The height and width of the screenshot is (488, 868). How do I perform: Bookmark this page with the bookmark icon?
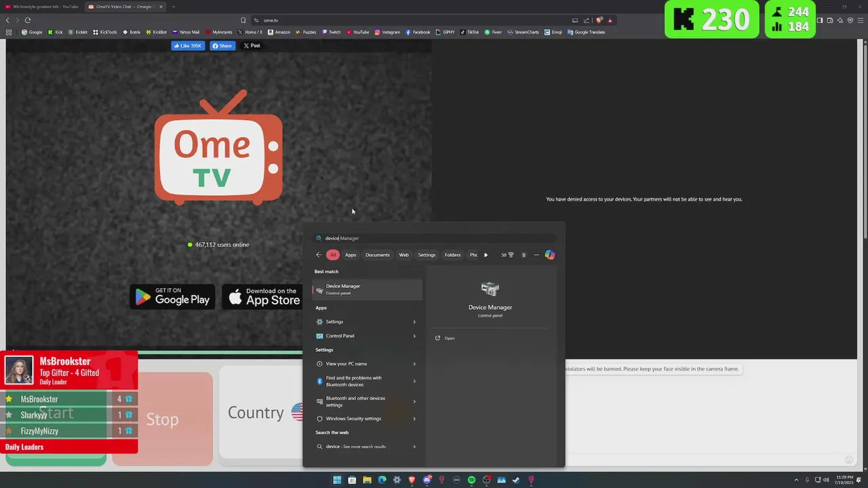click(x=243, y=20)
